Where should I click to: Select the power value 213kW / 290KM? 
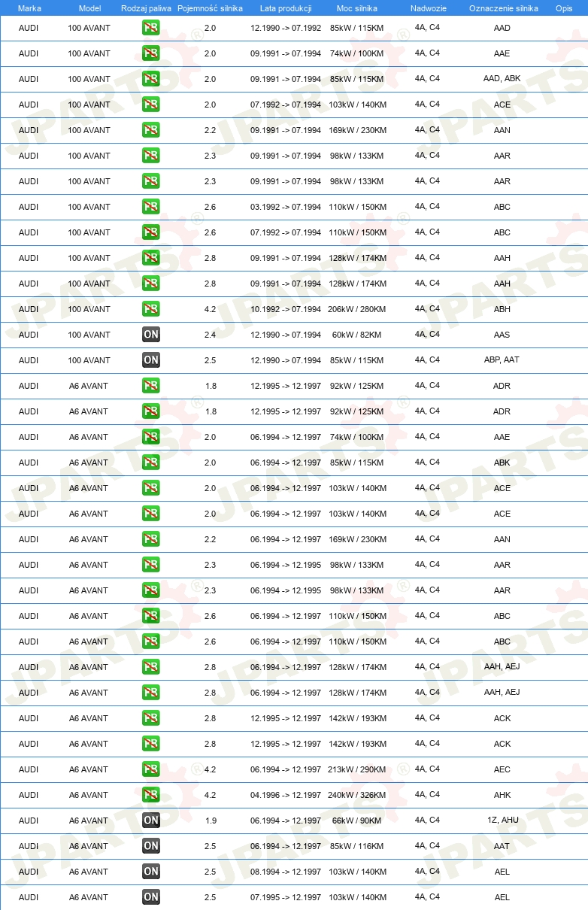357,769
